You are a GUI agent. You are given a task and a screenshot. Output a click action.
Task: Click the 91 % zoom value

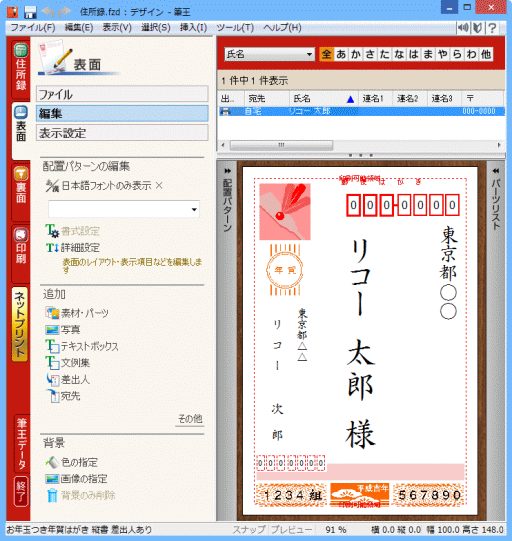pos(335,529)
